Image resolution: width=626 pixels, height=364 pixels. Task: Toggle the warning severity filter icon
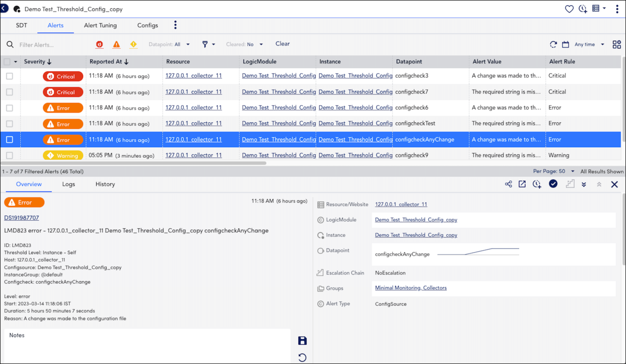(133, 44)
